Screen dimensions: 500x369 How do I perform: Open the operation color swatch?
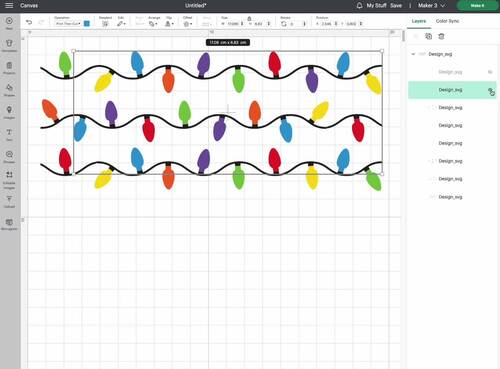point(87,23)
